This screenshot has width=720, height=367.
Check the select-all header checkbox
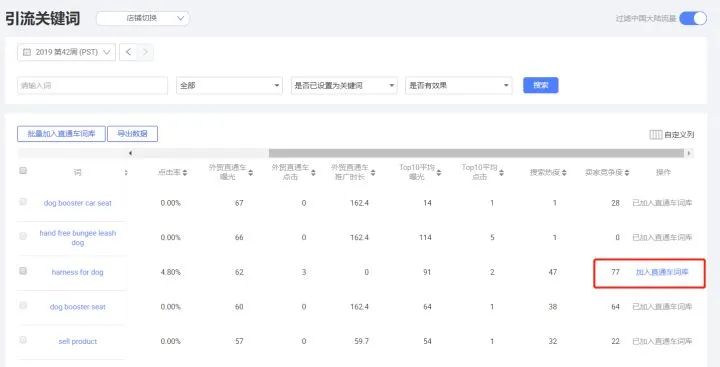click(23, 171)
